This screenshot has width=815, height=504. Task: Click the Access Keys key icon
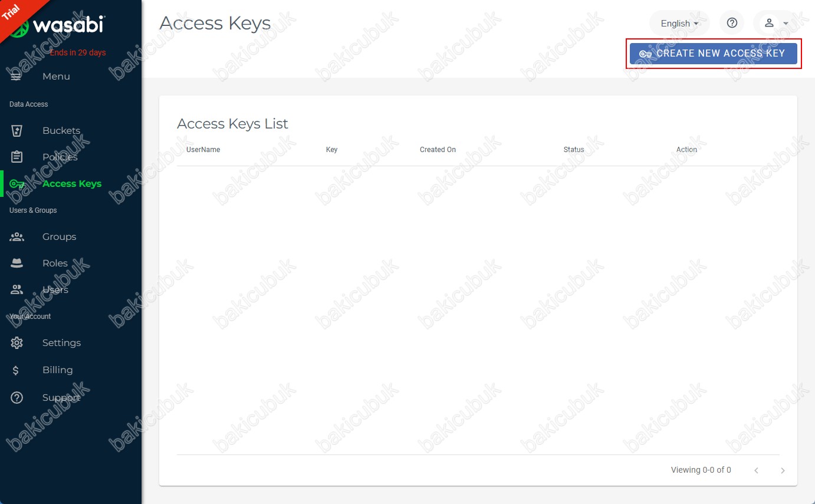pos(17,184)
